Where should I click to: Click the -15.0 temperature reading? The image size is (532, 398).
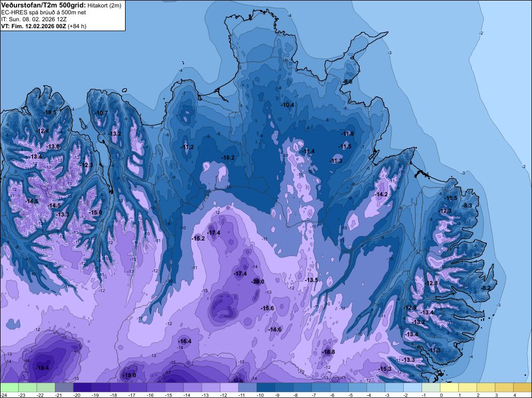tap(95, 212)
